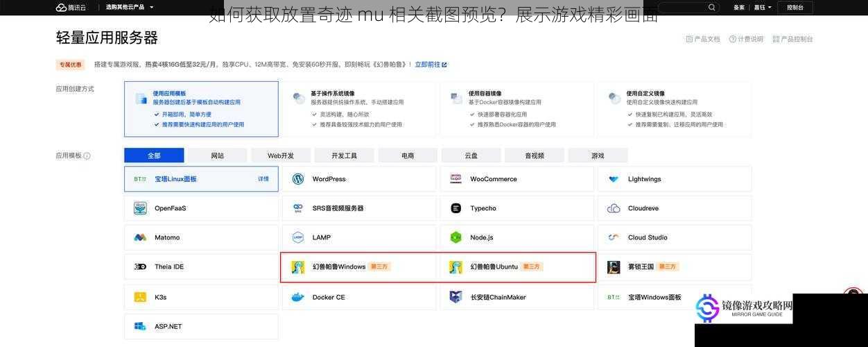The width and height of the screenshot is (868, 347).
Task: Select the SRS音视频服务器 icon
Action: click(298, 208)
